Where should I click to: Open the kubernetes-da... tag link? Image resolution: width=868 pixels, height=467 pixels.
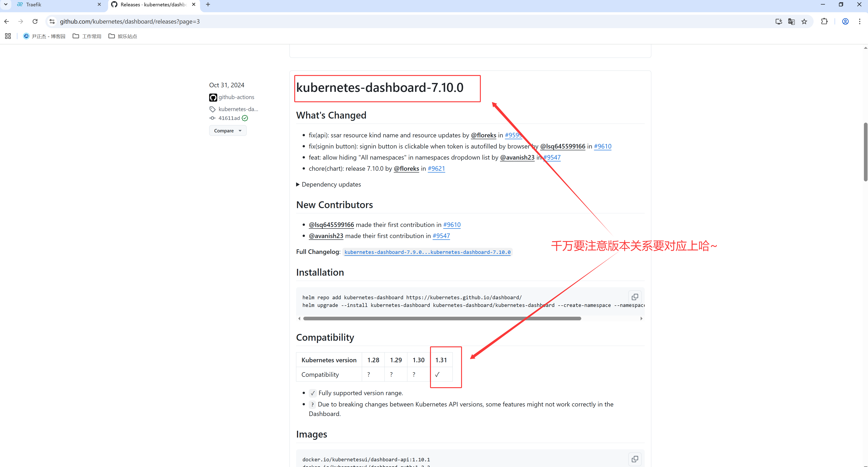[x=238, y=109]
